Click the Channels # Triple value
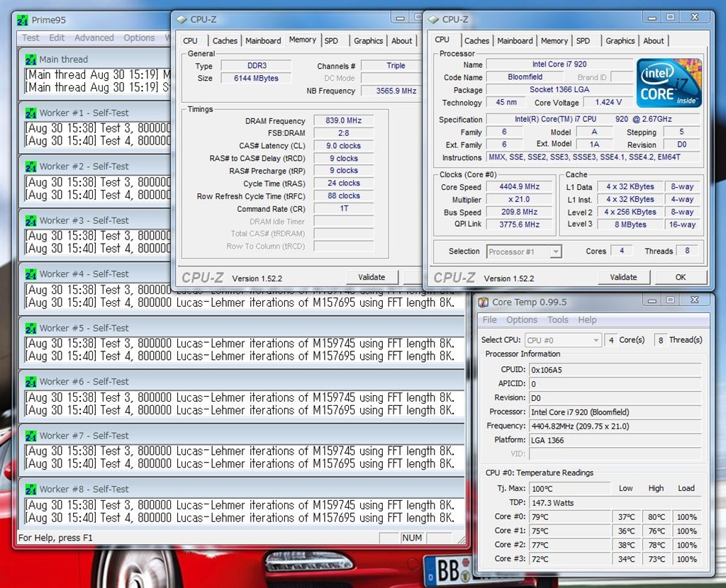This screenshot has height=588, width=726. (x=391, y=66)
